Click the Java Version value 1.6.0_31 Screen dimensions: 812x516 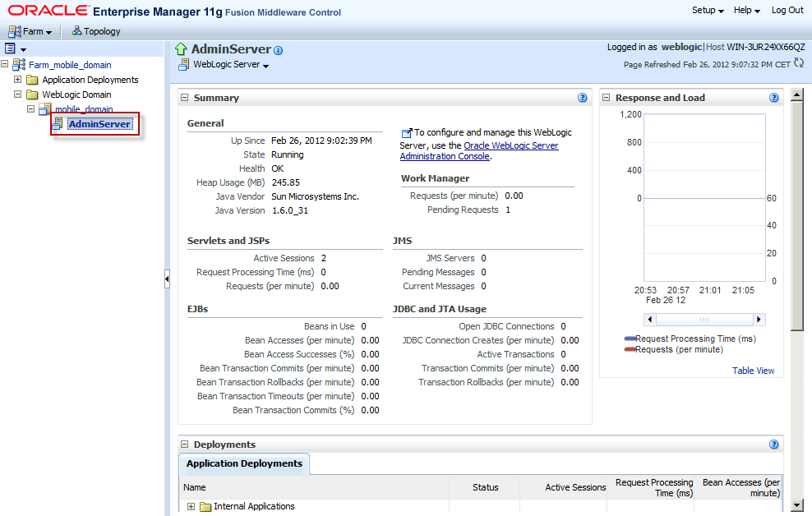tap(290, 210)
